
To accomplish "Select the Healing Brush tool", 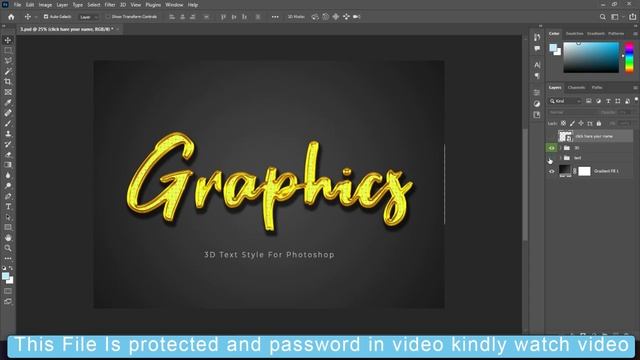I will tap(8, 113).
